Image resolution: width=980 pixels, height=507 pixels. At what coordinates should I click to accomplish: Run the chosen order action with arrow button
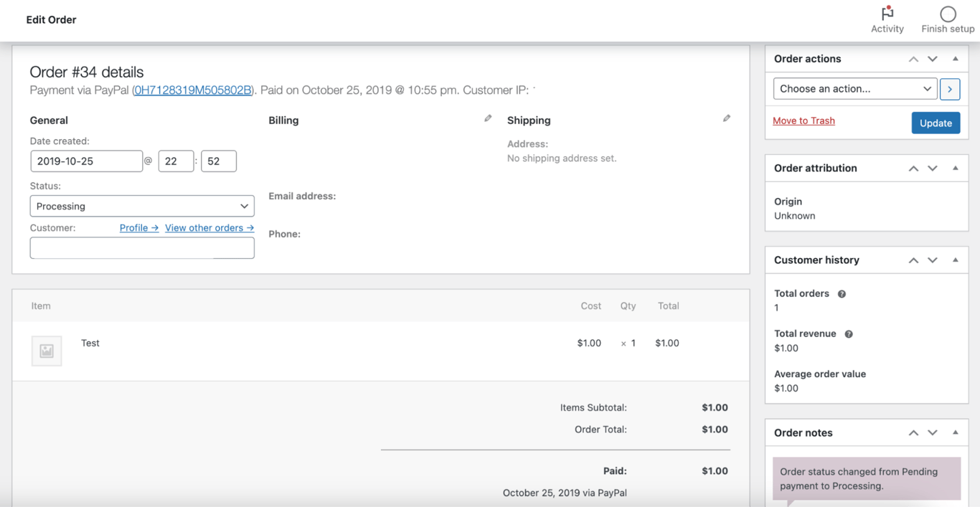coord(950,89)
